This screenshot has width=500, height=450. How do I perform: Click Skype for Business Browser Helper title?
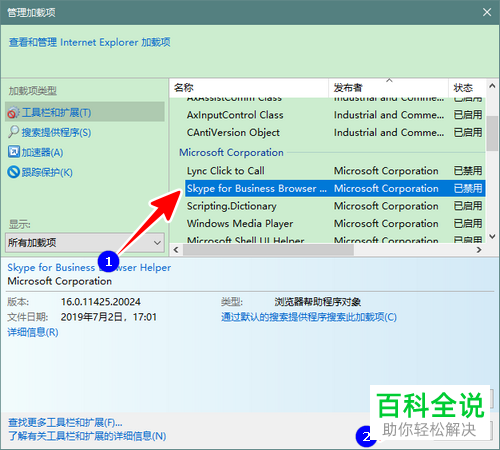point(89,267)
